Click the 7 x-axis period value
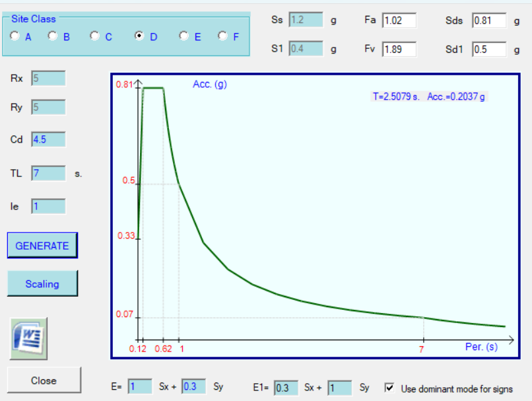532x401 pixels. point(421,349)
